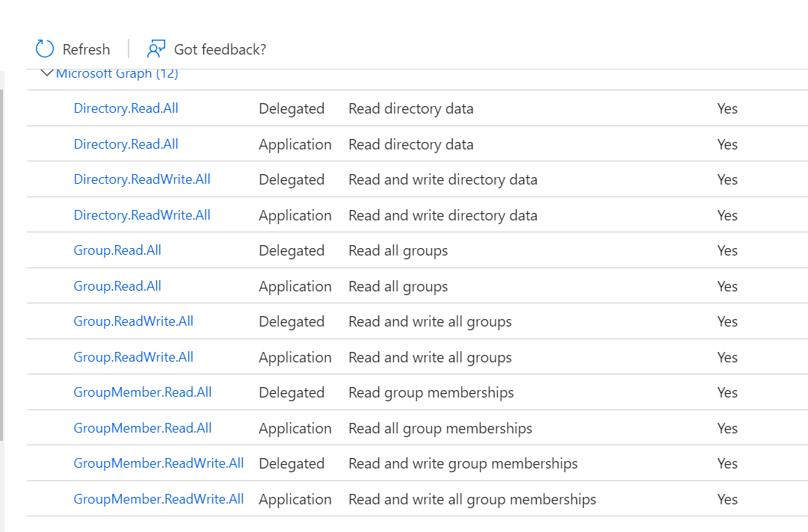Image resolution: width=808 pixels, height=532 pixels.
Task: Open the Application Directory.Read.All permission link
Action: [x=126, y=144]
